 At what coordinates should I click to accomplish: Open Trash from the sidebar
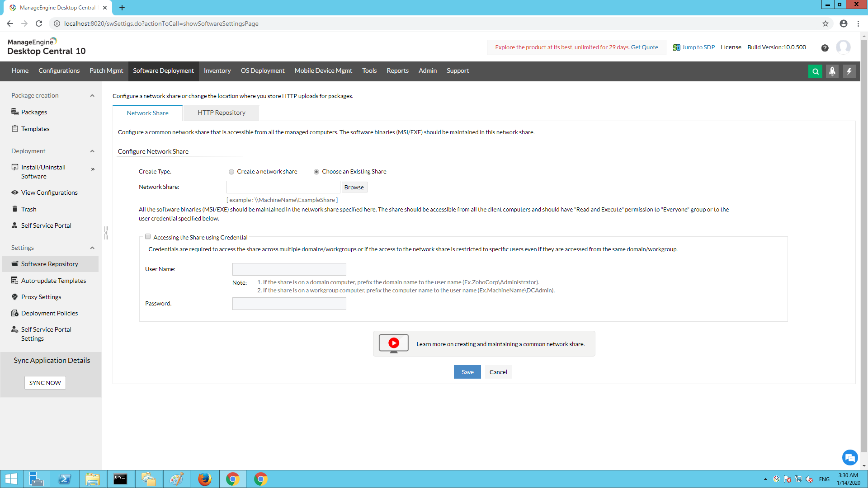click(28, 209)
